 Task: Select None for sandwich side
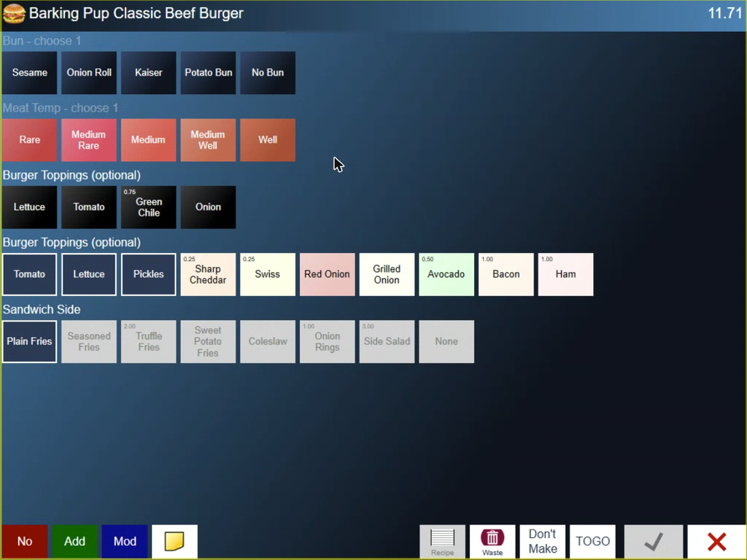(x=446, y=341)
